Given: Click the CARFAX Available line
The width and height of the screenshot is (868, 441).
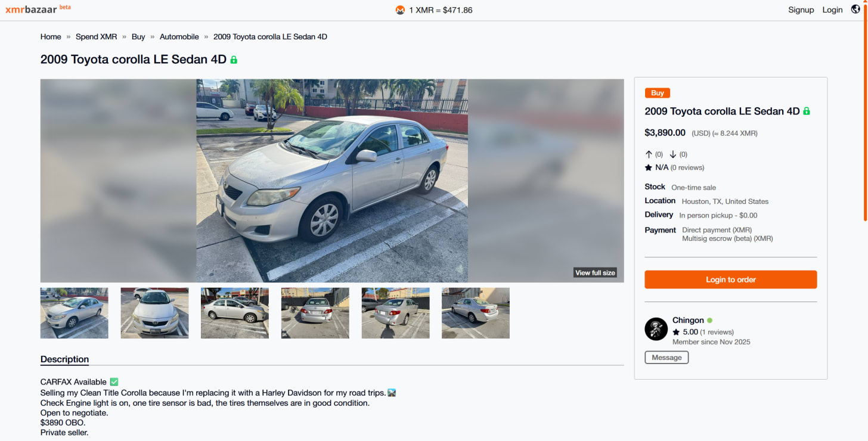Looking at the screenshot, I should (79, 382).
